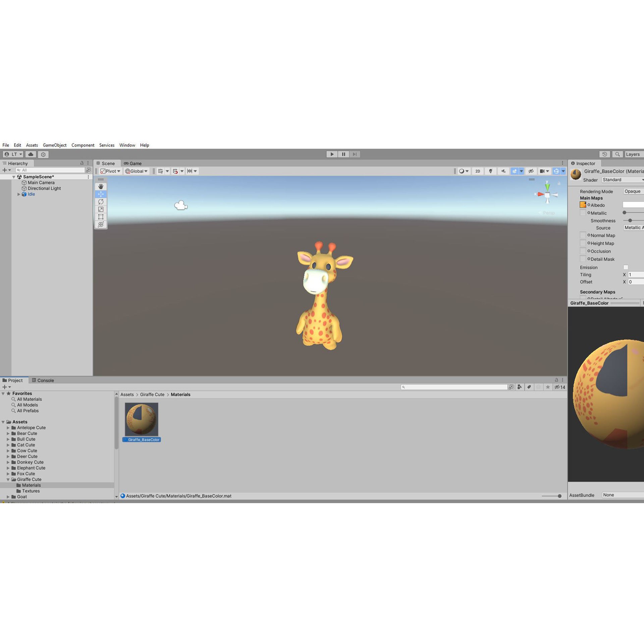Collapse the Giraffe Cute folder

[x=8, y=479]
